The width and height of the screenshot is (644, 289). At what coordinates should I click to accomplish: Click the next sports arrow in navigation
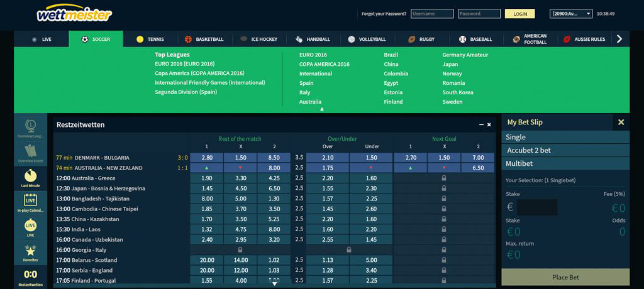click(x=619, y=39)
